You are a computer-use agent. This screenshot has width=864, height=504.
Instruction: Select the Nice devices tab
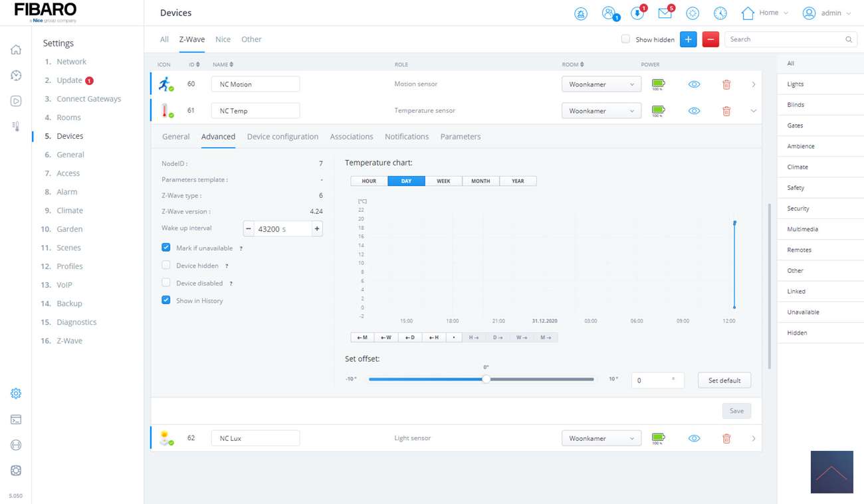tap(223, 40)
